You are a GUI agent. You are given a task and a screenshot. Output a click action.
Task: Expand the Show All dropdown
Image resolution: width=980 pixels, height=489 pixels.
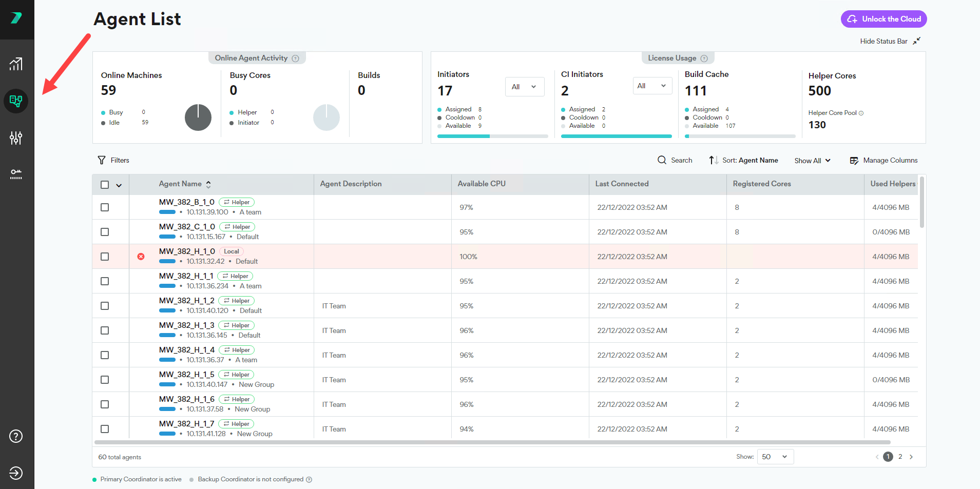click(812, 161)
